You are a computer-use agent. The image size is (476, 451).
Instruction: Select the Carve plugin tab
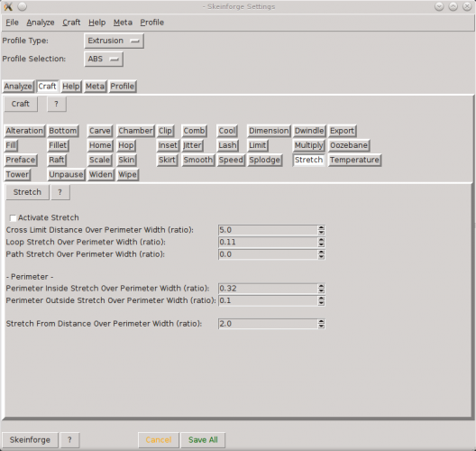(x=100, y=131)
